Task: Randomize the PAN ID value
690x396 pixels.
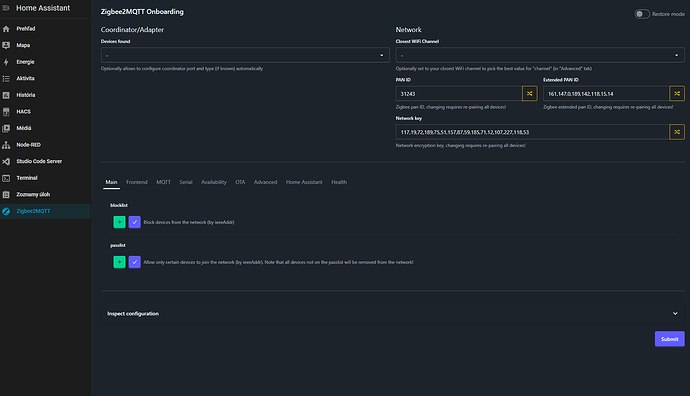Action: coord(529,94)
